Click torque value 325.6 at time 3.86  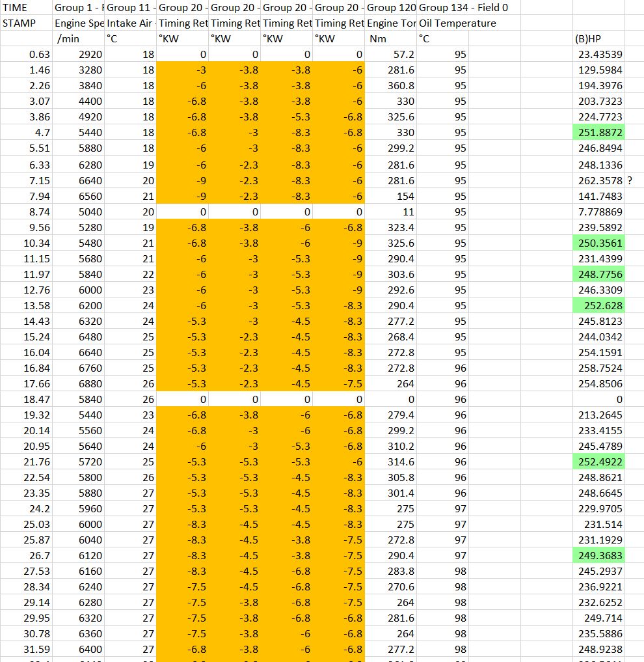(x=391, y=117)
